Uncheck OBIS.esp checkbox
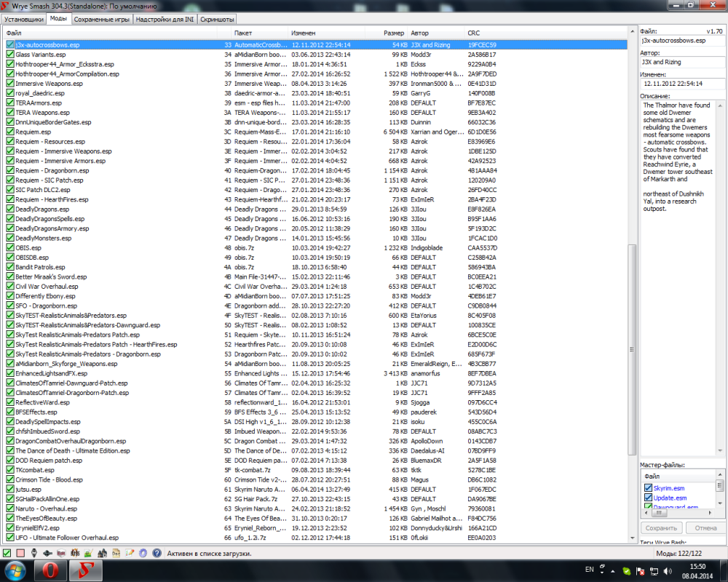Viewport: 728px width, 582px height. click(10, 248)
